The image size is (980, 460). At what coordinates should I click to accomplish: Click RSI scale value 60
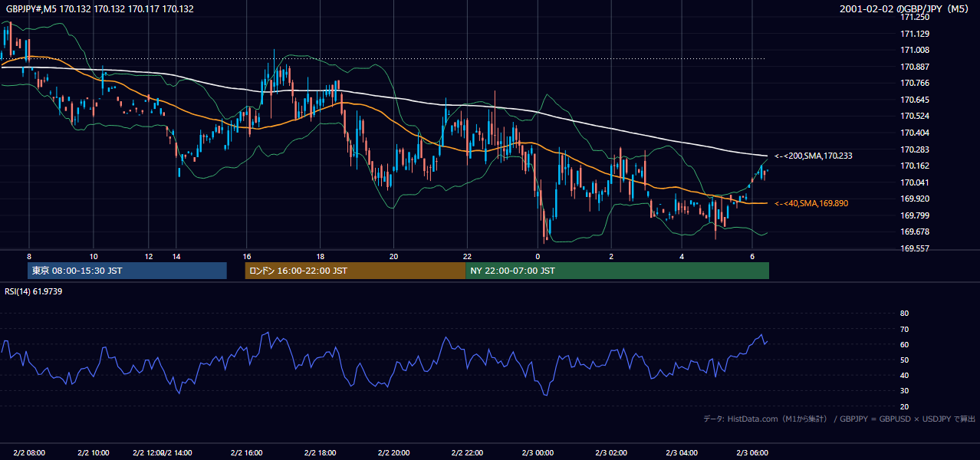click(904, 344)
